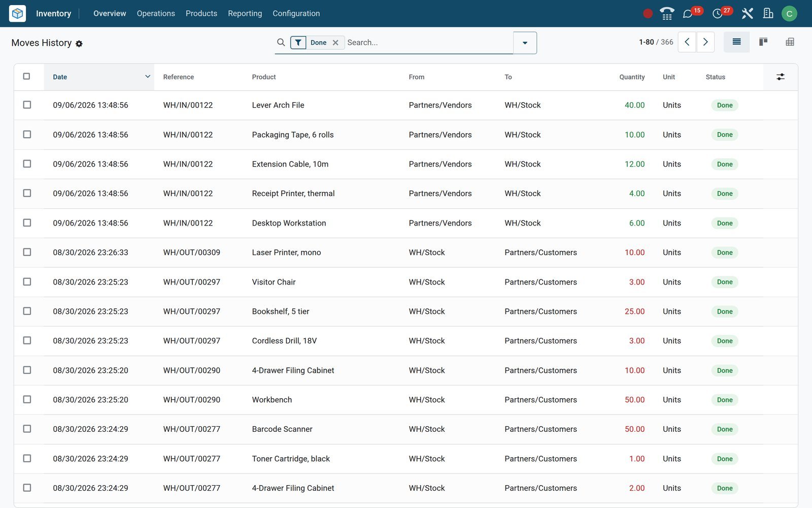Click the red recording indicator icon

click(x=648, y=14)
